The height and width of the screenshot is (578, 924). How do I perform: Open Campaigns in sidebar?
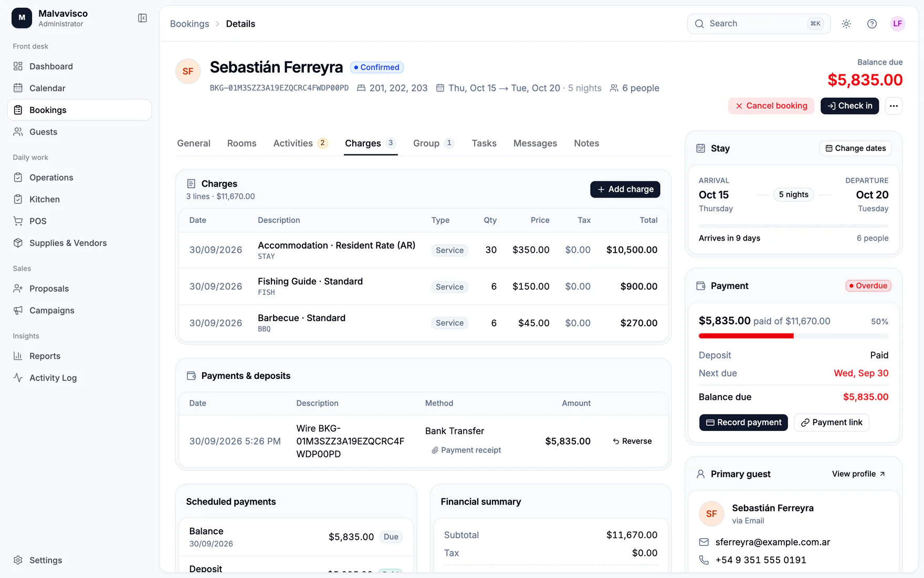pyautogui.click(x=79, y=311)
